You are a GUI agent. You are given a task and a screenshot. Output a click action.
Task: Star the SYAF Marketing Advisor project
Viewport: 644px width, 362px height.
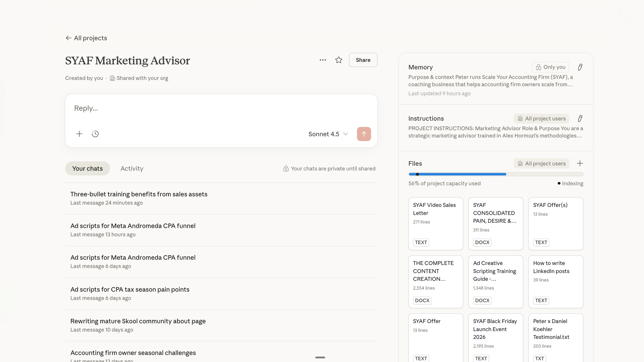(x=339, y=60)
